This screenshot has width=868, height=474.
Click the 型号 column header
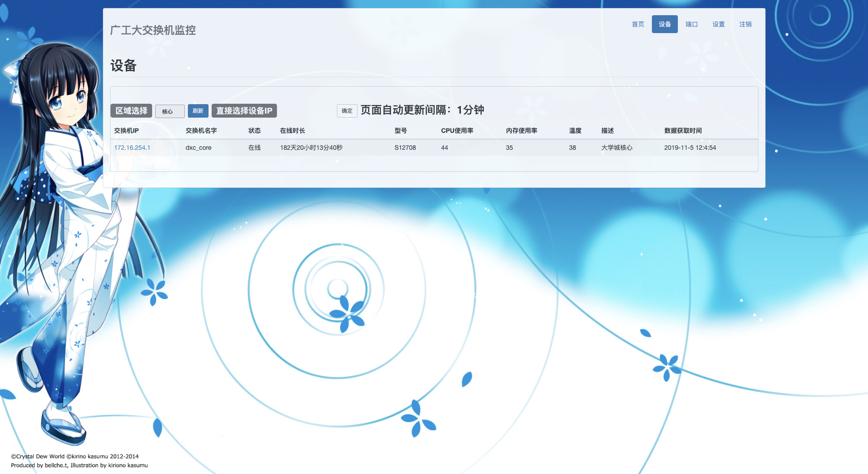pos(400,131)
